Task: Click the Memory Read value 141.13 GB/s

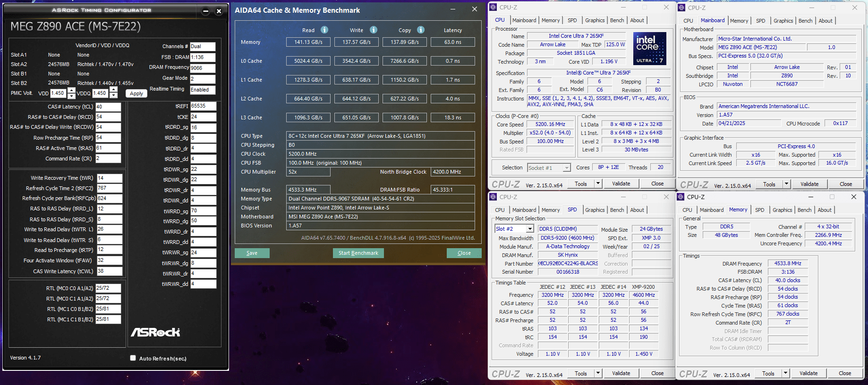Action: (308, 42)
